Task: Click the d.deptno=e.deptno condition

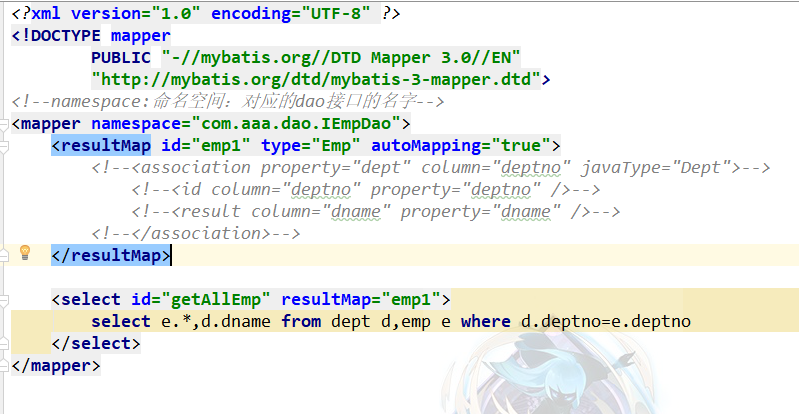Action: click(606, 321)
